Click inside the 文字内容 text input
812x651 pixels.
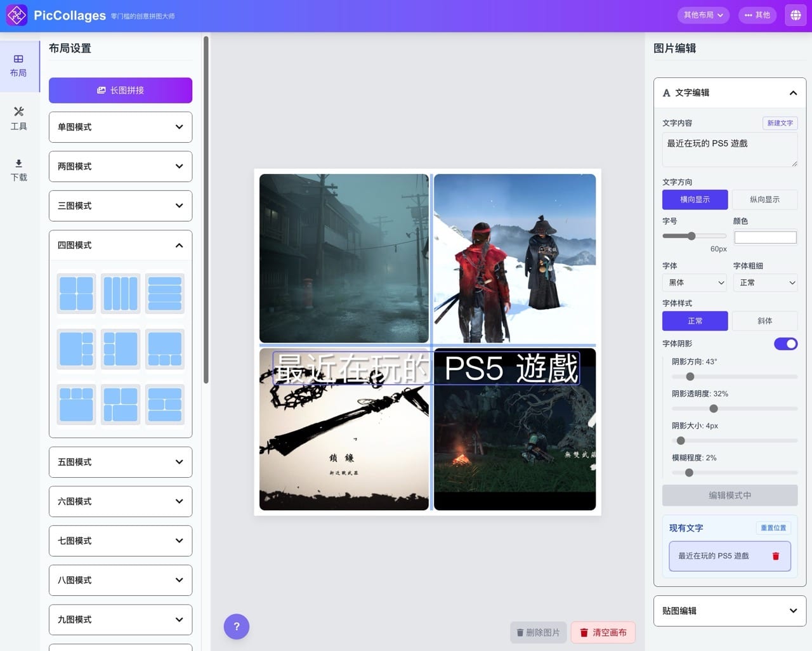[x=730, y=149]
